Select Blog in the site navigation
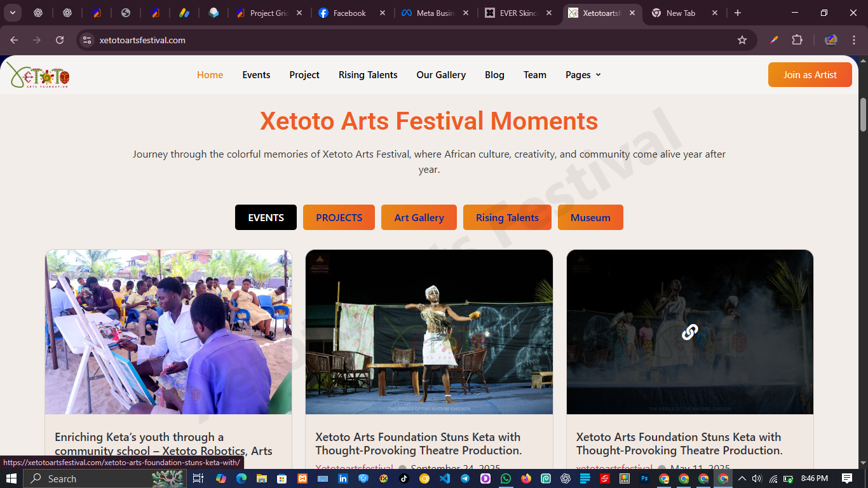 tap(494, 74)
